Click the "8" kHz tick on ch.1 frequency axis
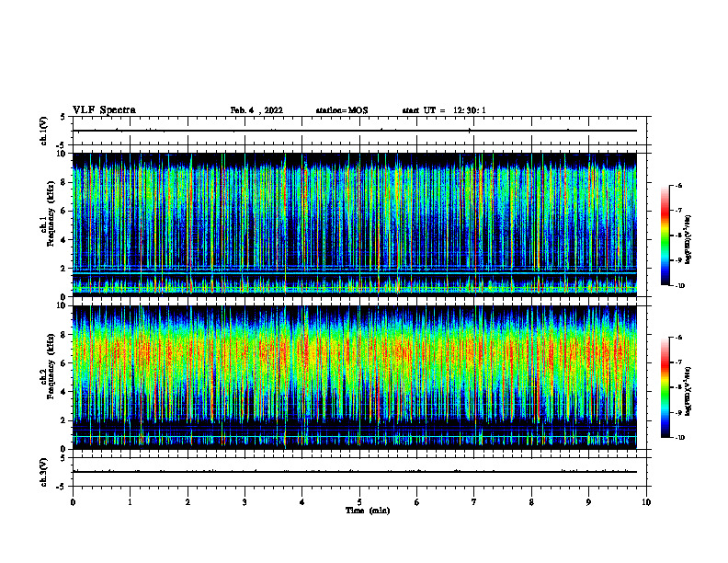This screenshot has height=563, width=728. coord(63,182)
